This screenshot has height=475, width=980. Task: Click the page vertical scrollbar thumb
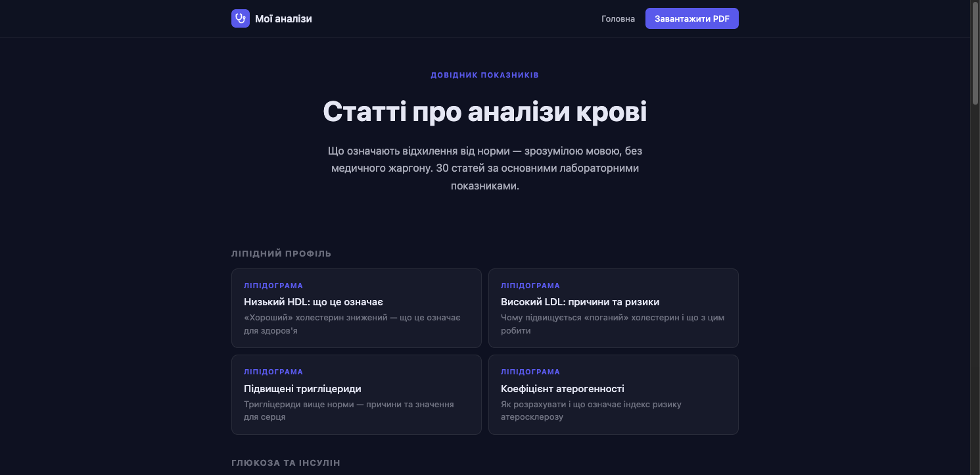coord(975,53)
